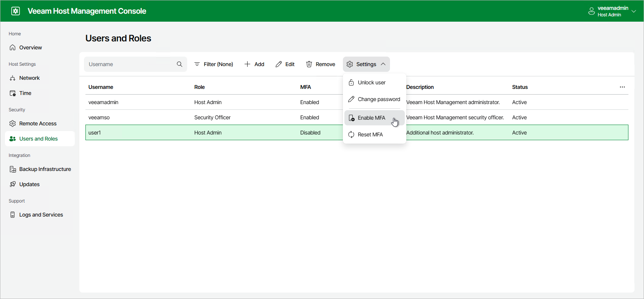This screenshot has width=644, height=299.
Task: Open the Filter (None) button
Action: pos(214,64)
